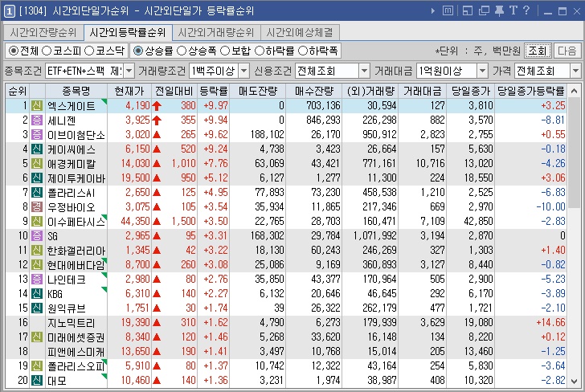Select the 하락률 radio button
Viewport: 585px width, 392px height.
click(260, 51)
